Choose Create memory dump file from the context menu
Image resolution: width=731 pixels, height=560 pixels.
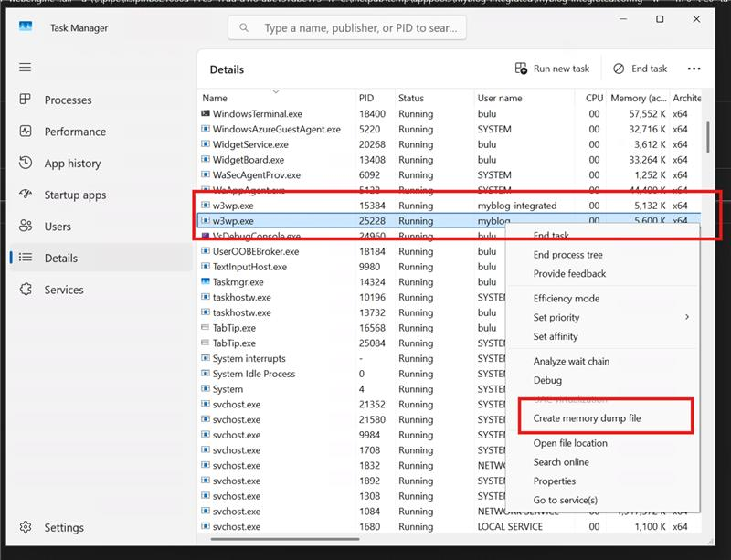coord(587,418)
